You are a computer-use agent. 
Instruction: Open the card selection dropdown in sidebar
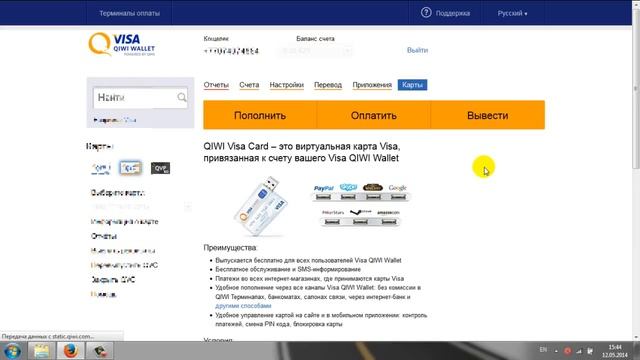tap(141, 207)
